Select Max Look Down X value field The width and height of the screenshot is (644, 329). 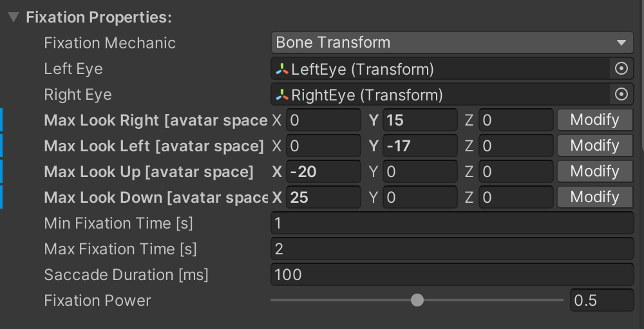(324, 197)
